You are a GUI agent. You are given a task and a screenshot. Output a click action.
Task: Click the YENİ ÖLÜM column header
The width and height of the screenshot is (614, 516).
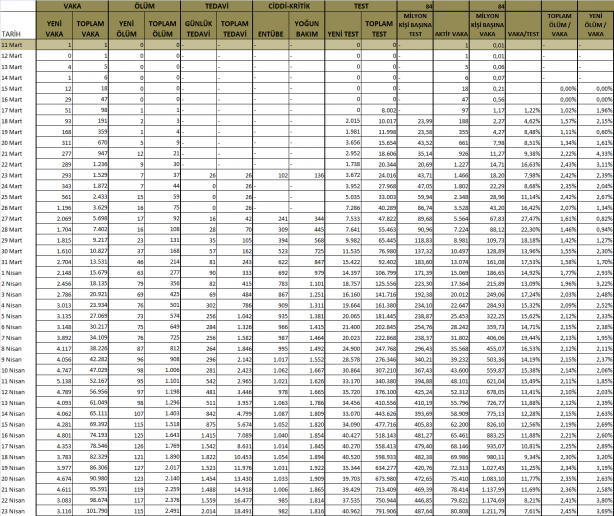pos(126,26)
